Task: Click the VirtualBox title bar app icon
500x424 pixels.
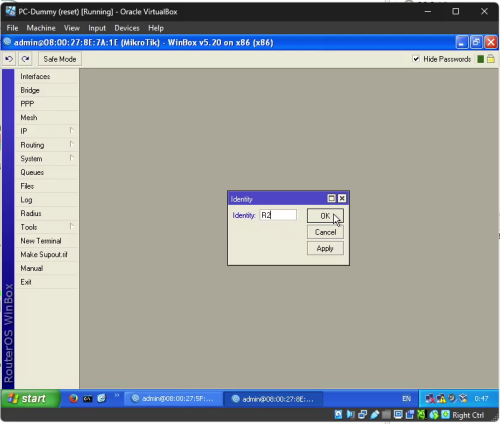Action: [x=10, y=11]
